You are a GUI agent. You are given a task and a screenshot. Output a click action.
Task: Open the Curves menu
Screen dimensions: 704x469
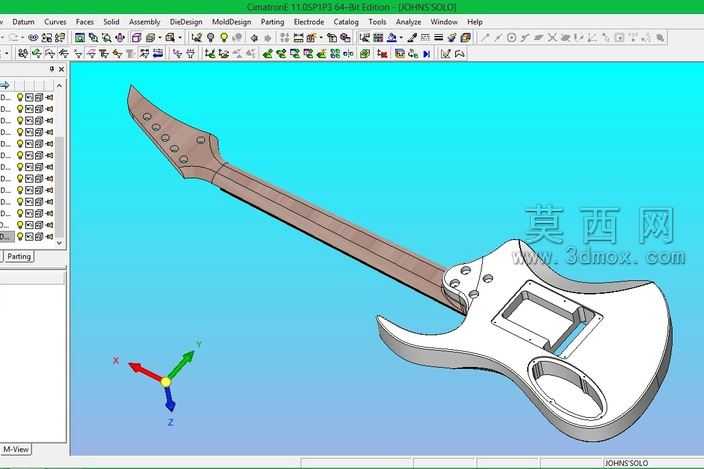point(55,22)
